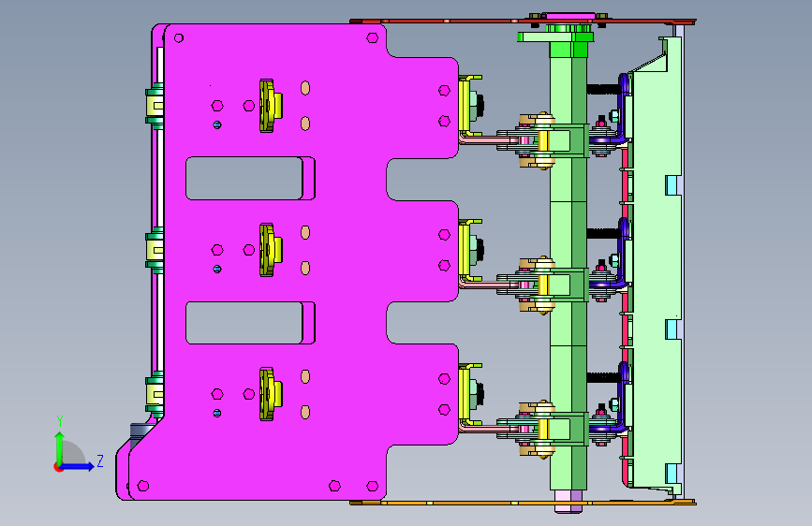This screenshot has width=812, height=526.
Task: Pick the middle yellow clip on plate's left edge
Action: coord(155,251)
